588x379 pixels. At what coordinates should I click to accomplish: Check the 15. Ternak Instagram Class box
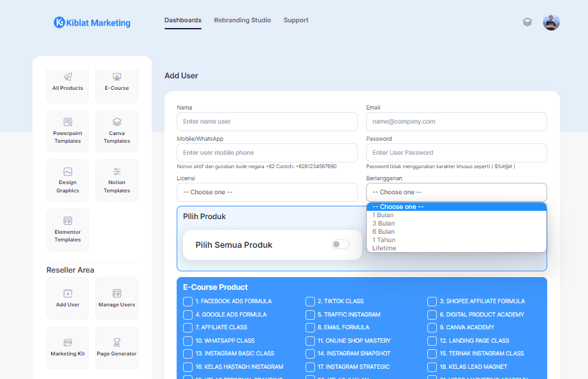(432, 354)
